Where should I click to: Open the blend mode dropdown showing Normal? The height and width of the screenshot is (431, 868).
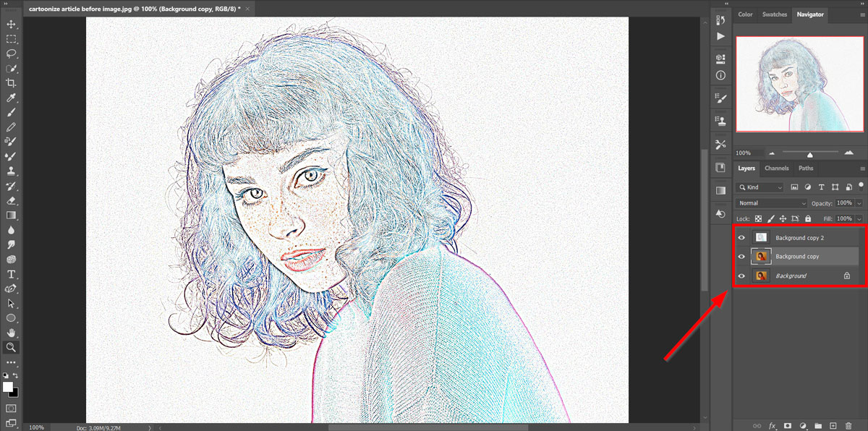coord(771,203)
